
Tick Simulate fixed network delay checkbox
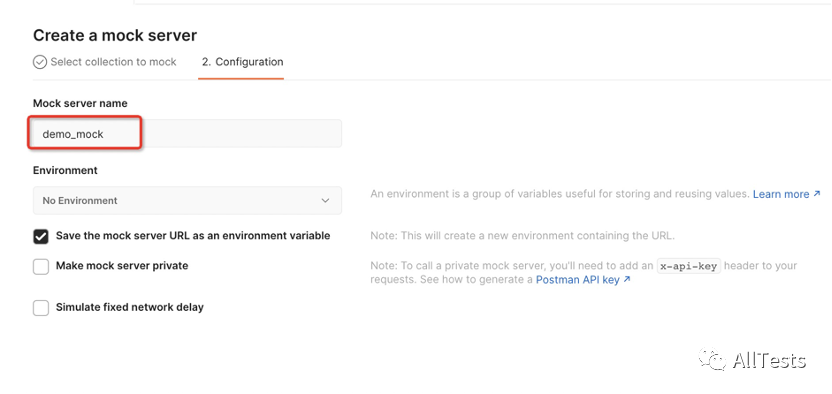tap(41, 308)
